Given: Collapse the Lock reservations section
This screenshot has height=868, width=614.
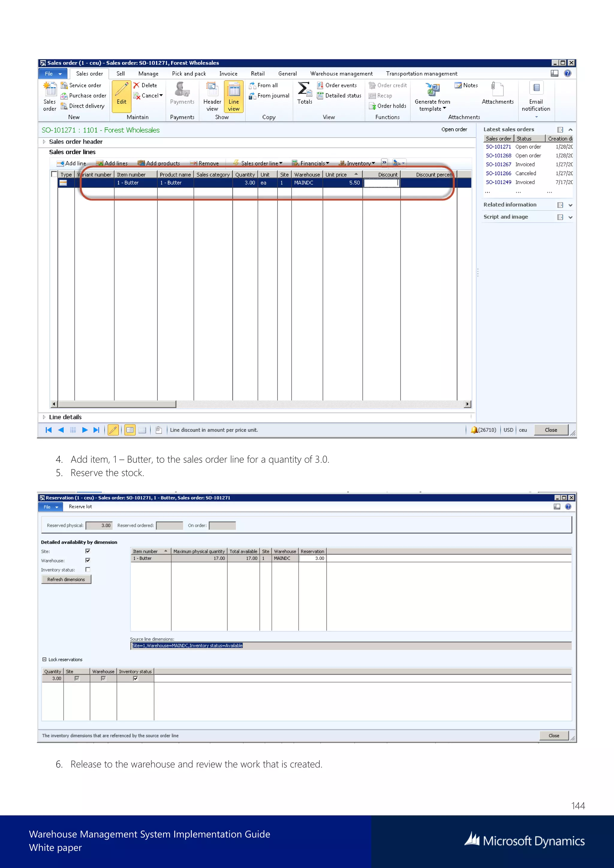Looking at the screenshot, I should click(x=44, y=659).
